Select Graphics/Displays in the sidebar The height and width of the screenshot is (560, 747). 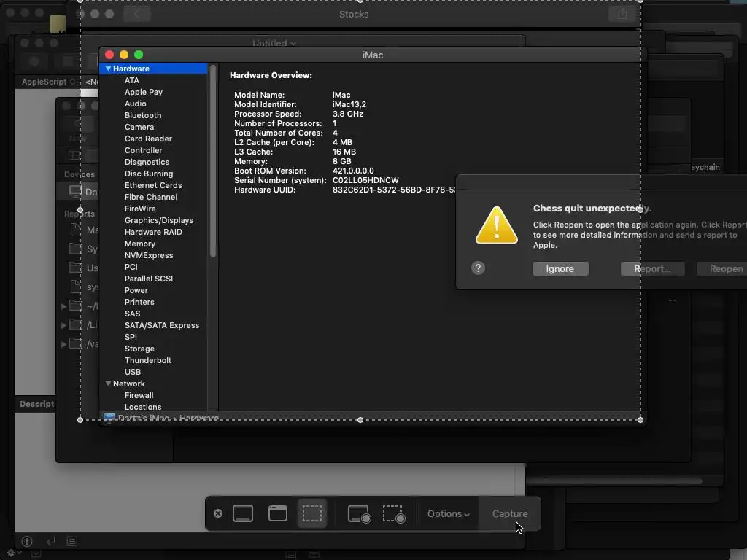click(158, 220)
